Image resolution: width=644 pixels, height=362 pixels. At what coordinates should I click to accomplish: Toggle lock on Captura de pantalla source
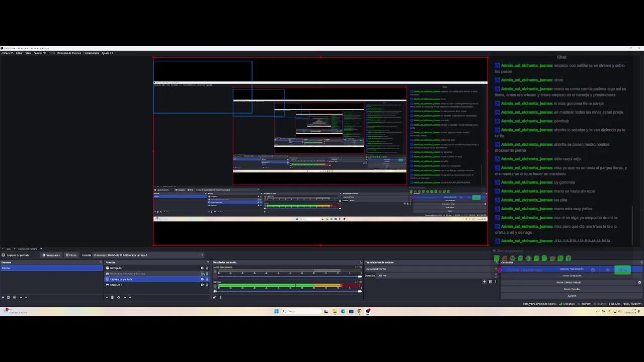[207, 279]
